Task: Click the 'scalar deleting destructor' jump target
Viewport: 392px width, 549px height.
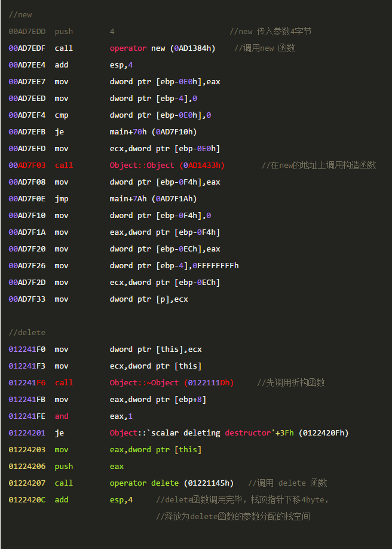Action: [x=229, y=433]
